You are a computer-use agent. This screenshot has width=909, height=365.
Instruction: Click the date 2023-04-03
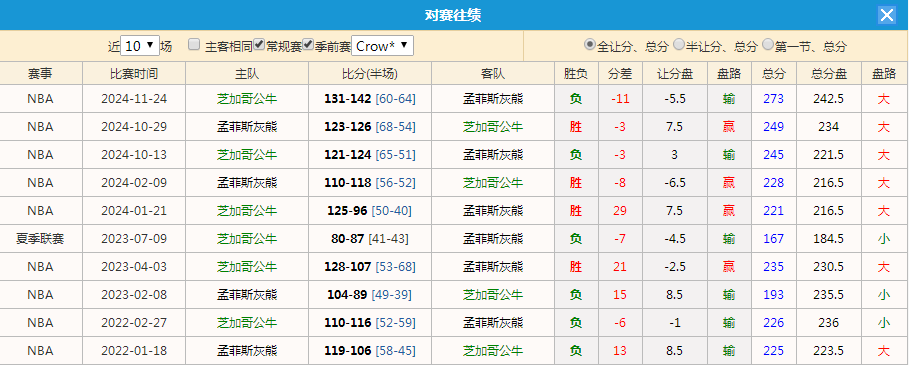pyautogui.click(x=134, y=267)
